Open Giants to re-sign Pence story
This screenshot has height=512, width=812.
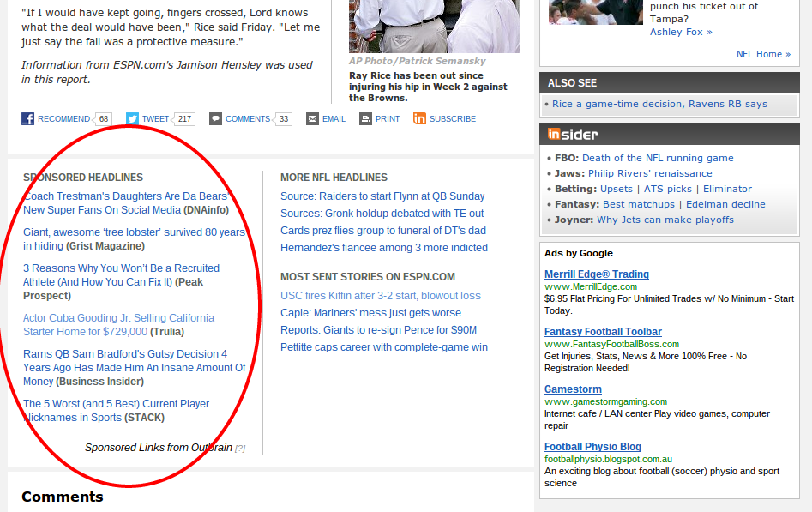tap(378, 329)
